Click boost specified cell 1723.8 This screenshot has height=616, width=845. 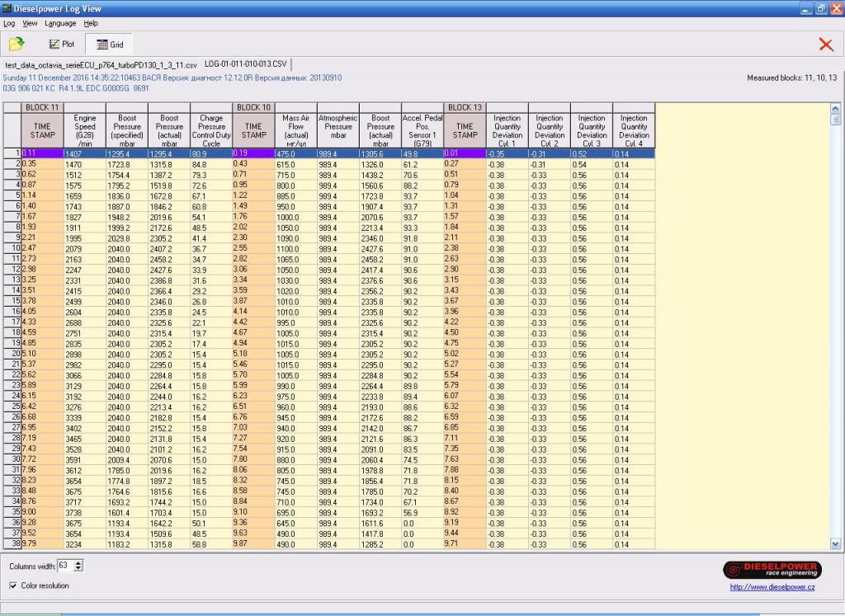[x=126, y=164]
